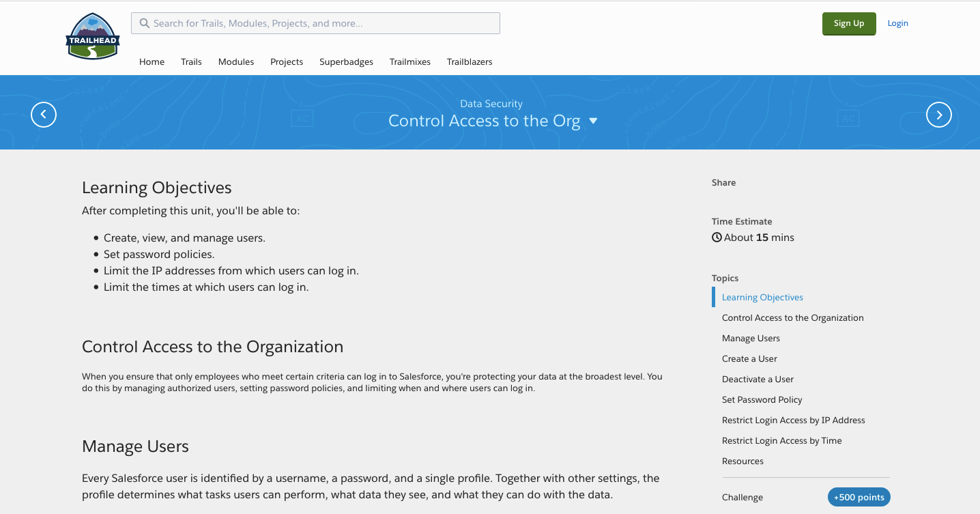Click the Manage Users main heading
The height and width of the screenshot is (514, 980).
click(135, 446)
